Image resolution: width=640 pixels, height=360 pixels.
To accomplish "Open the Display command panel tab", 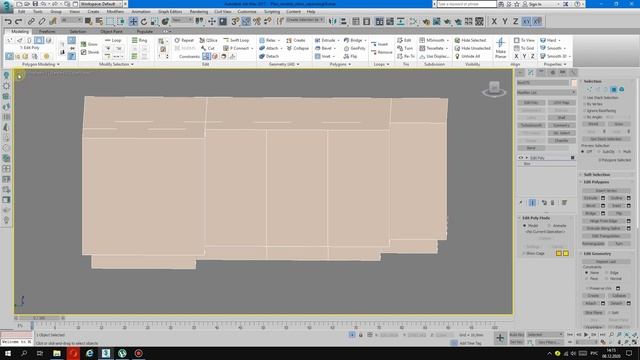I will [562, 73].
